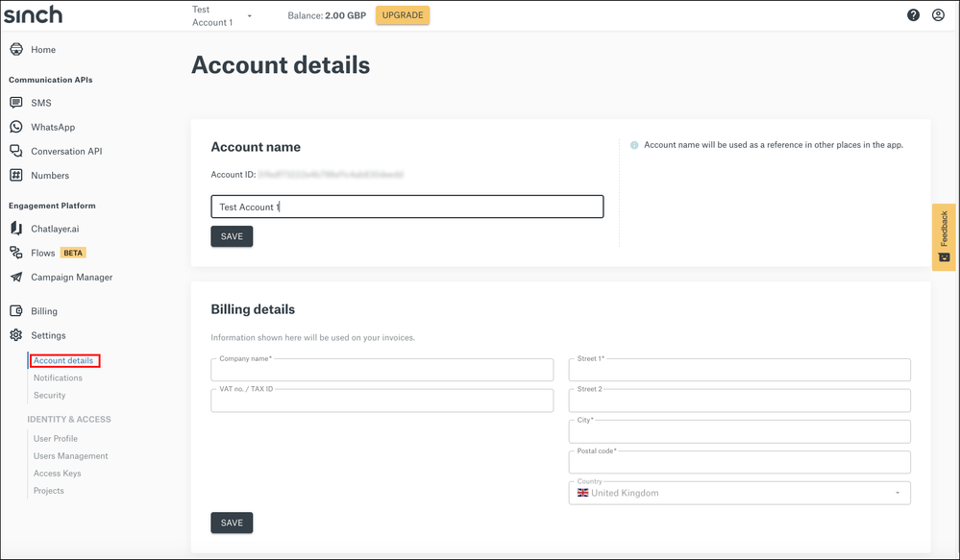Select the WhatsApp icon in sidebar

16,127
